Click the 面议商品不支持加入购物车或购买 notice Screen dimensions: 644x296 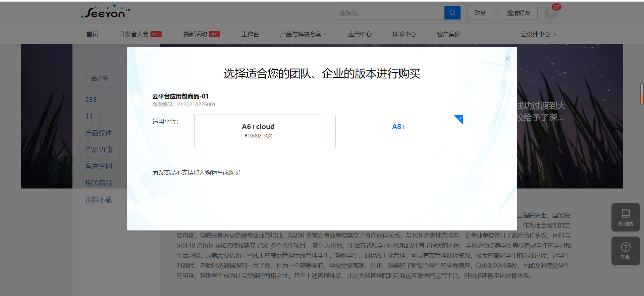point(196,173)
